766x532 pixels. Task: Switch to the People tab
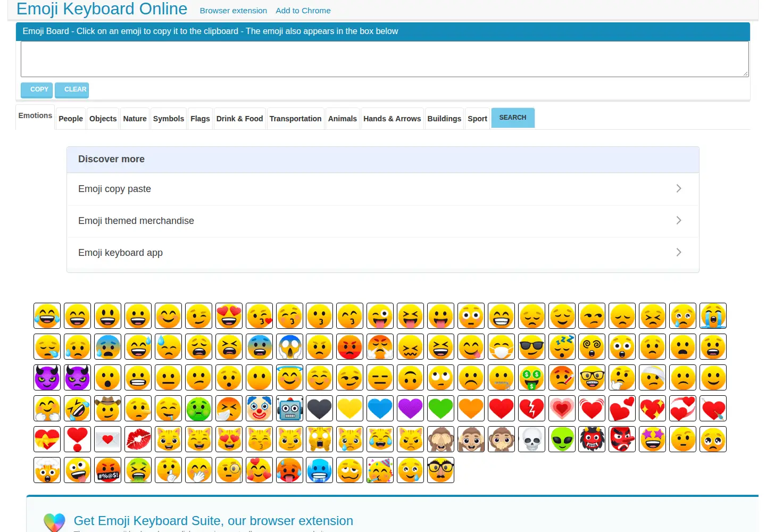point(71,119)
